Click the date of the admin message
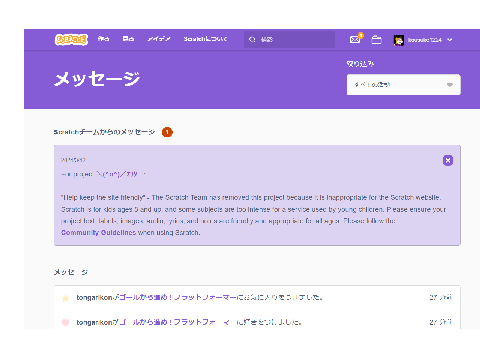480x360 pixels. click(x=73, y=160)
